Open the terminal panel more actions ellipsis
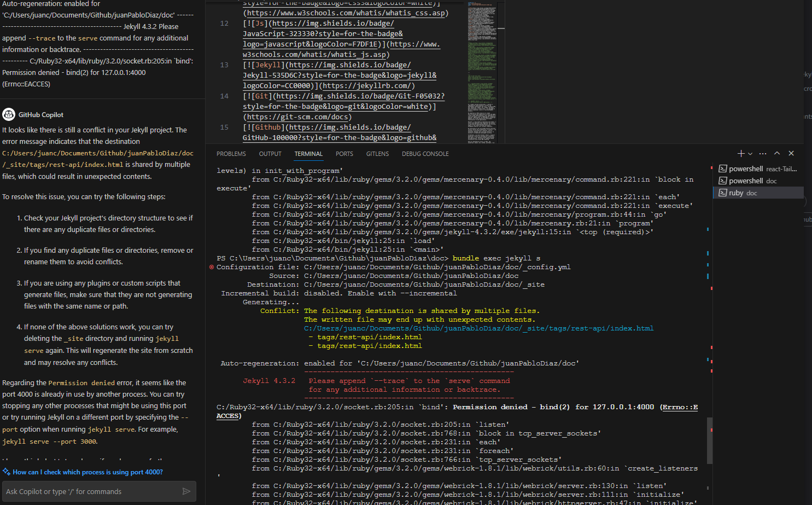 pyautogui.click(x=763, y=154)
